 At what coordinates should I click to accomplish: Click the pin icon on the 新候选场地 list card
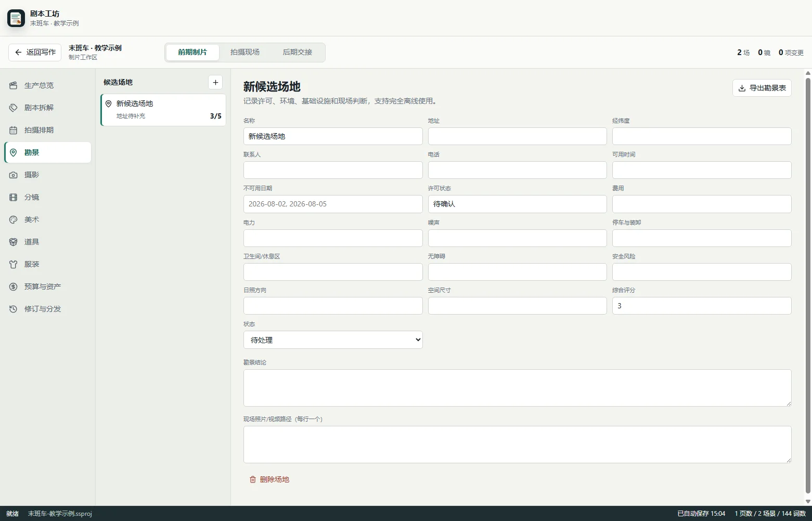pos(109,103)
